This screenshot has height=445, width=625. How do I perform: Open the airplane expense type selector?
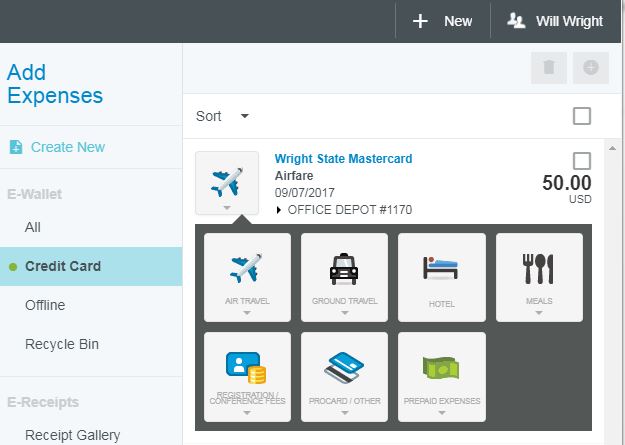point(227,183)
